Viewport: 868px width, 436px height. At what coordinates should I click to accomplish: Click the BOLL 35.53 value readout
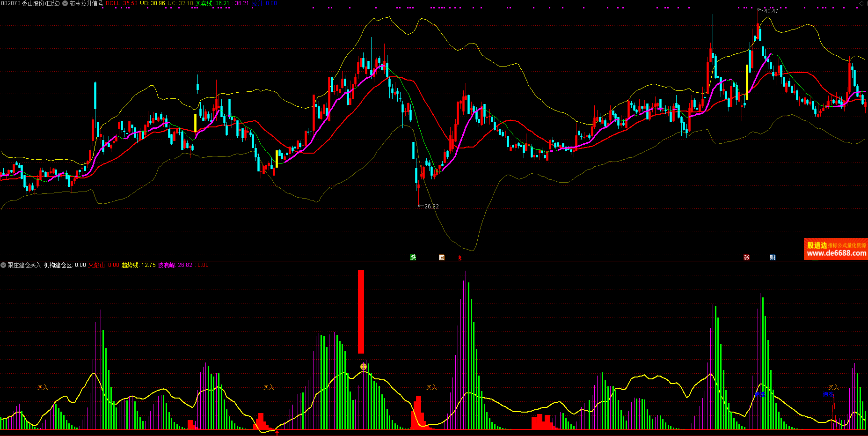(x=122, y=3)
